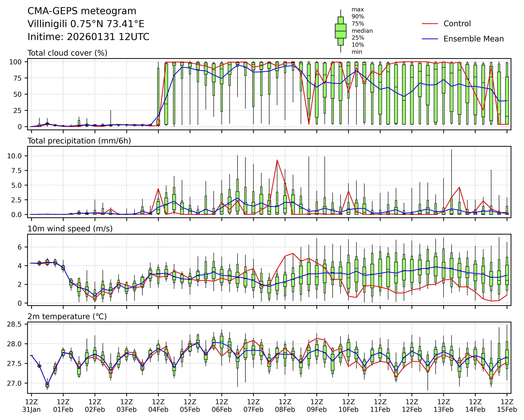
Task: Click the Initime 20260131 12UTC text
Action: coord(88,37)
